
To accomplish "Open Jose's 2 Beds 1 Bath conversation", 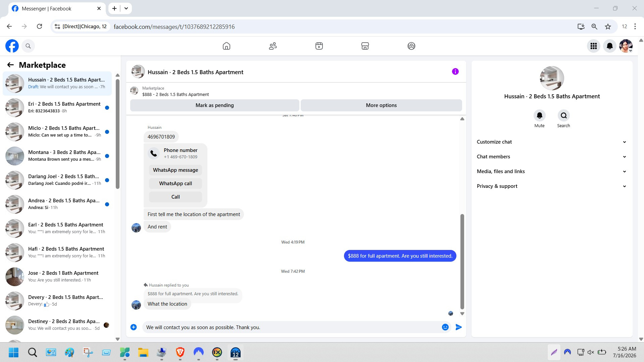I will click(x=57, y=276).
